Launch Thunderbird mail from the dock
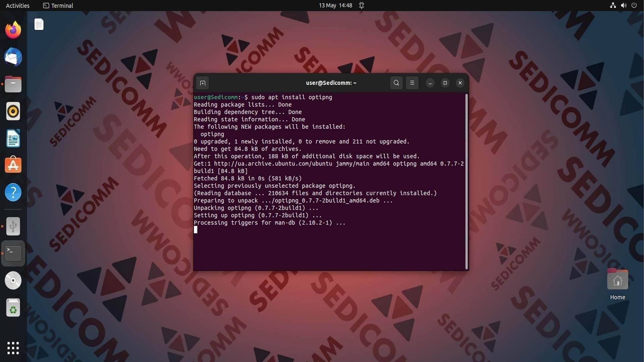 point(13,57)
